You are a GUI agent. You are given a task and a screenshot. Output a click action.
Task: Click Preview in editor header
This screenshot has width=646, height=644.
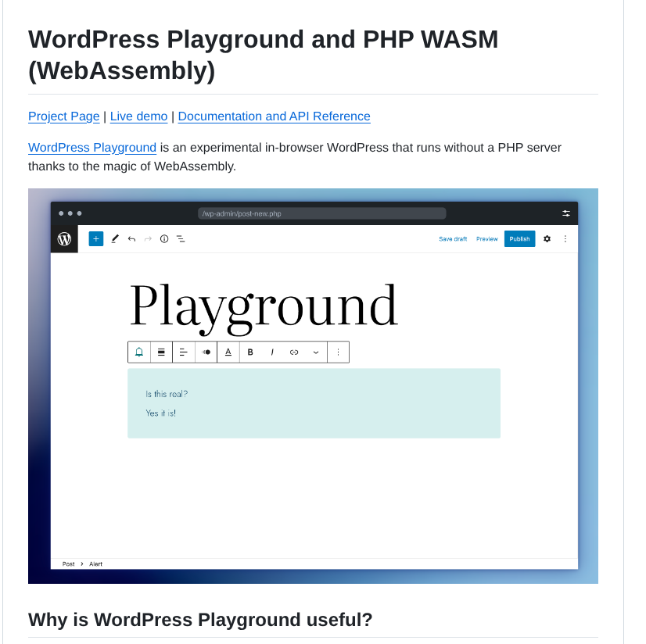click(487, 239)
